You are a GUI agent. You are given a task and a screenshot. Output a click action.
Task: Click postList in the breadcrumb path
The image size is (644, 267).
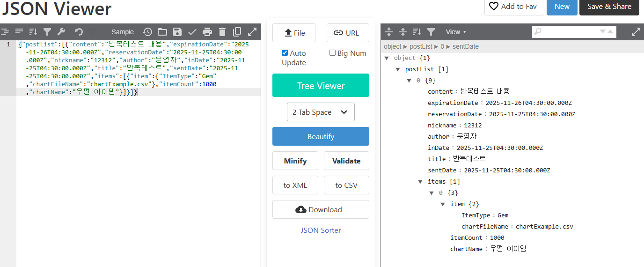pyautogui.click(x=421, y=47)
